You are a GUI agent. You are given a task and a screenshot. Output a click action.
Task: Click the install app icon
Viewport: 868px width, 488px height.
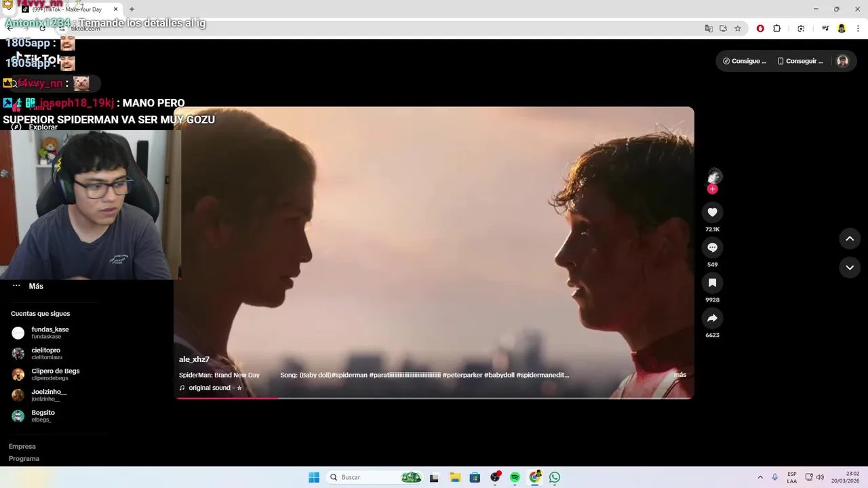click(x=723, y=28)
